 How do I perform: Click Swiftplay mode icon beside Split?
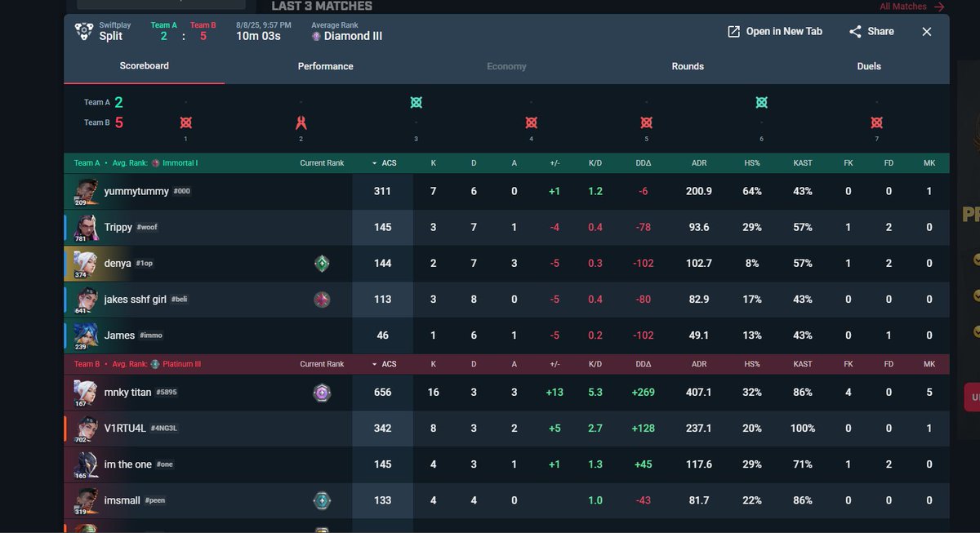pos(83,31)
